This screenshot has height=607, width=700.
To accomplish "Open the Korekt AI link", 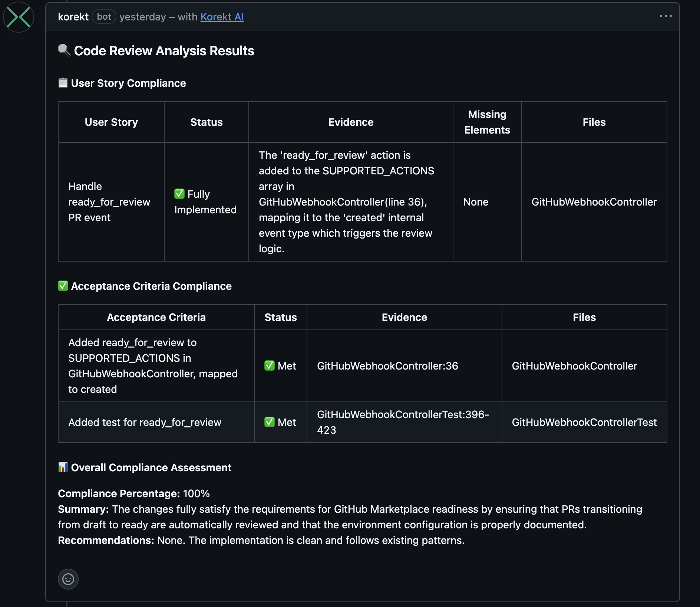I will [222, 17].
